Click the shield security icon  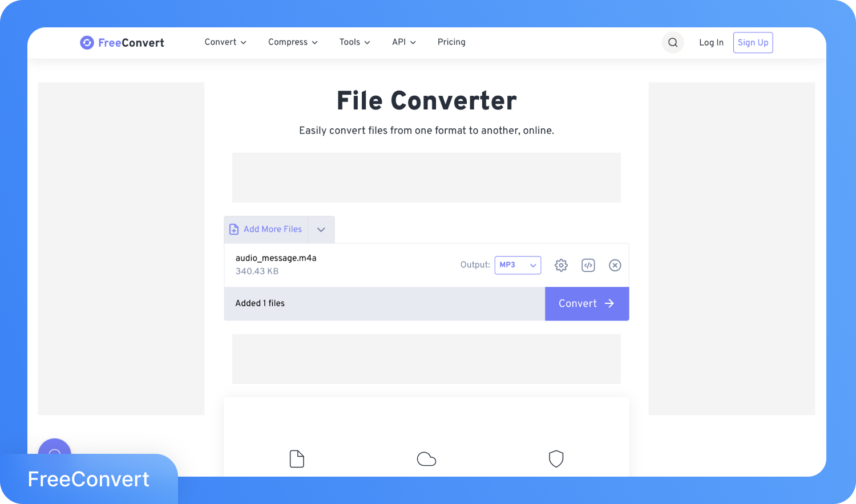tap(556, 459)
